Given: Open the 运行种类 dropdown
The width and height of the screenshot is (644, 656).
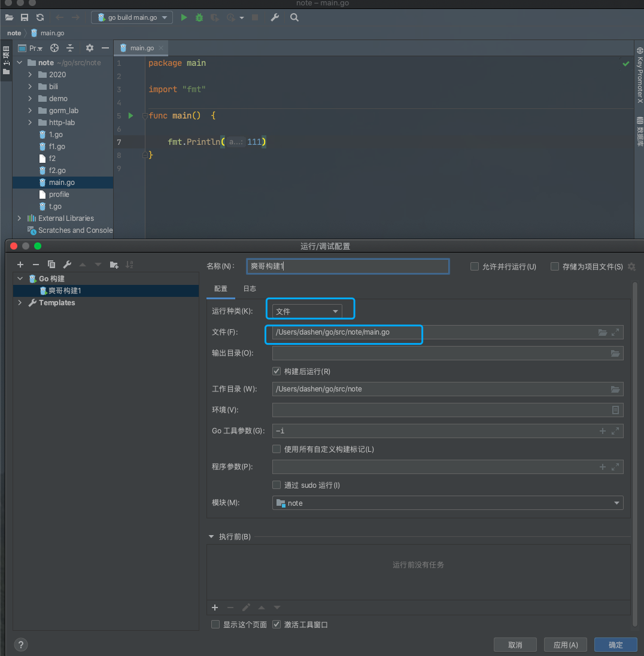Looking at the screenshot, I should click(308, 311).
